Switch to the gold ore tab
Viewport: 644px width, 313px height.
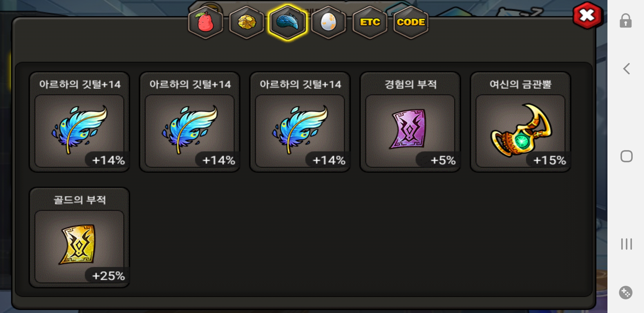point(247,23)
